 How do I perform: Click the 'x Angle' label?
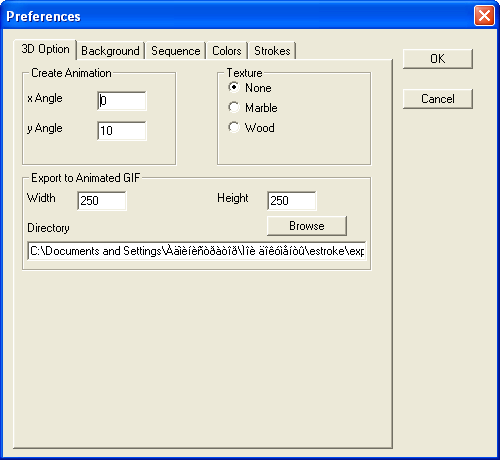pyautogui.click(x=45, y=98)
